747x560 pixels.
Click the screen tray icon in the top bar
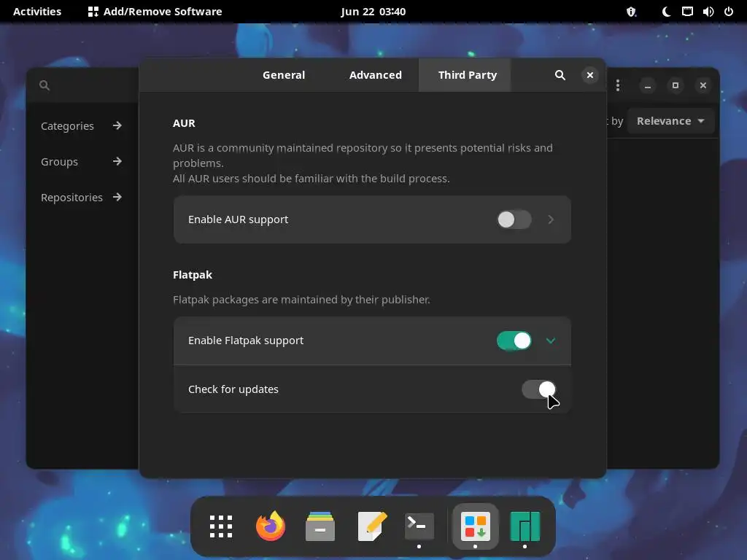pos(687,12)
